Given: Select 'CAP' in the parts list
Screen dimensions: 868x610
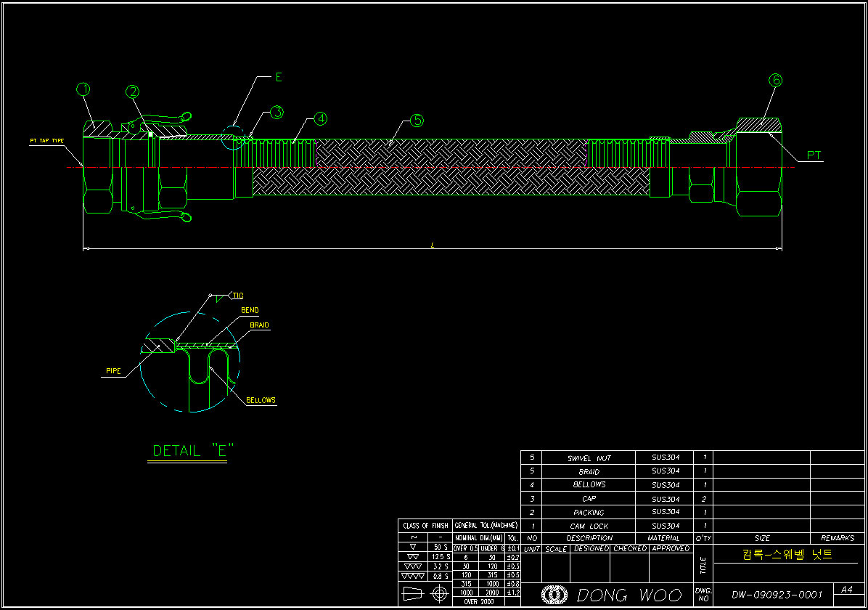Looking at the screenshot, I should [x=589, y=499].
